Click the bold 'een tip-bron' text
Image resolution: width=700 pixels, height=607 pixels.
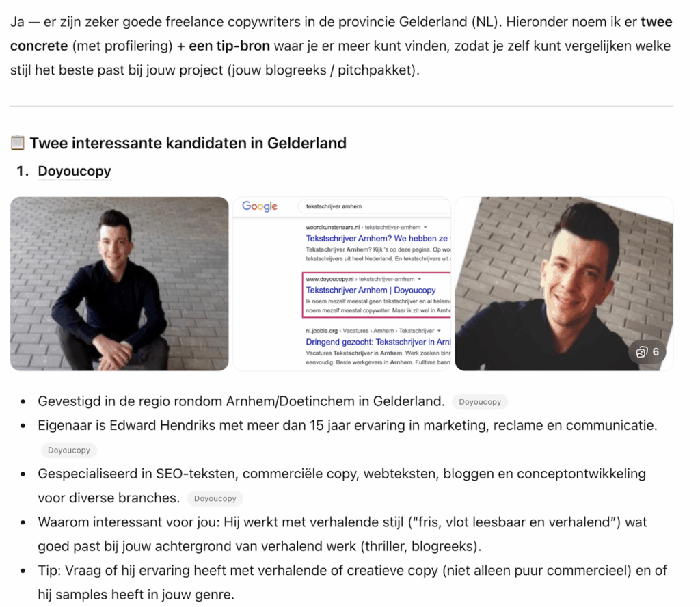229,46
